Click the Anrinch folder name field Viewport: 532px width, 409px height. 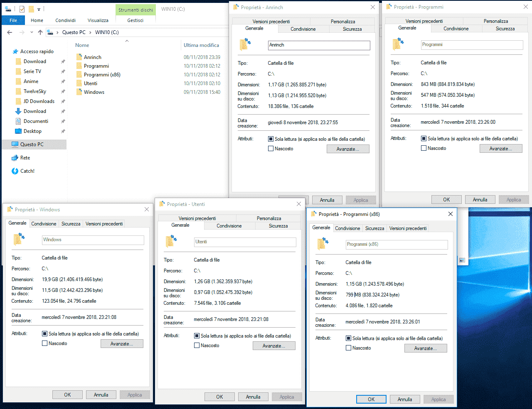[319, 45]
